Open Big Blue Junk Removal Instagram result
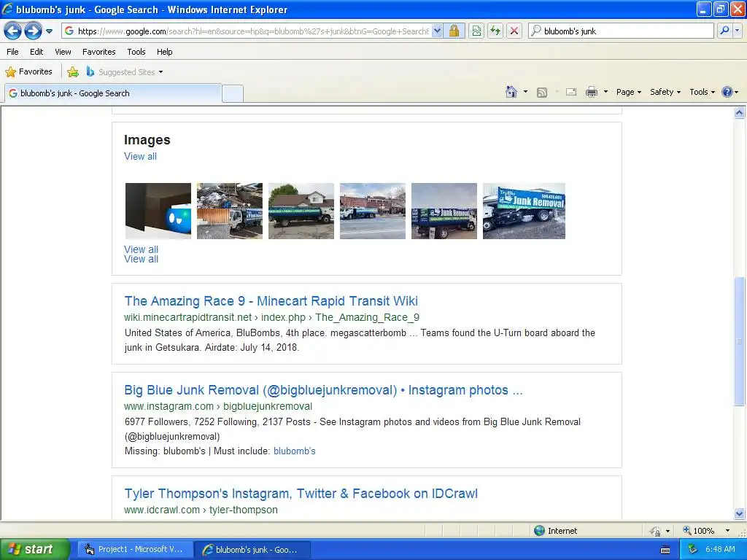Screen dimensions: 747x560 tap(323, 390)
